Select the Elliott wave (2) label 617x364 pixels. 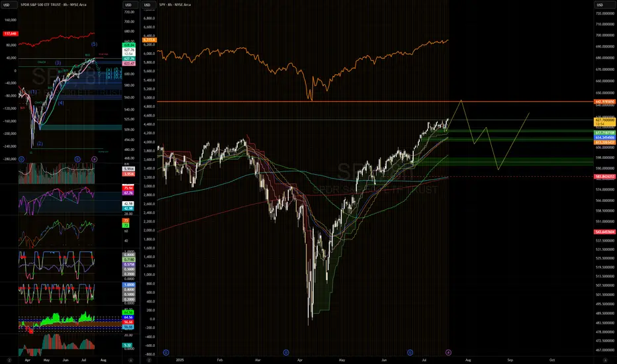point(40,144)
